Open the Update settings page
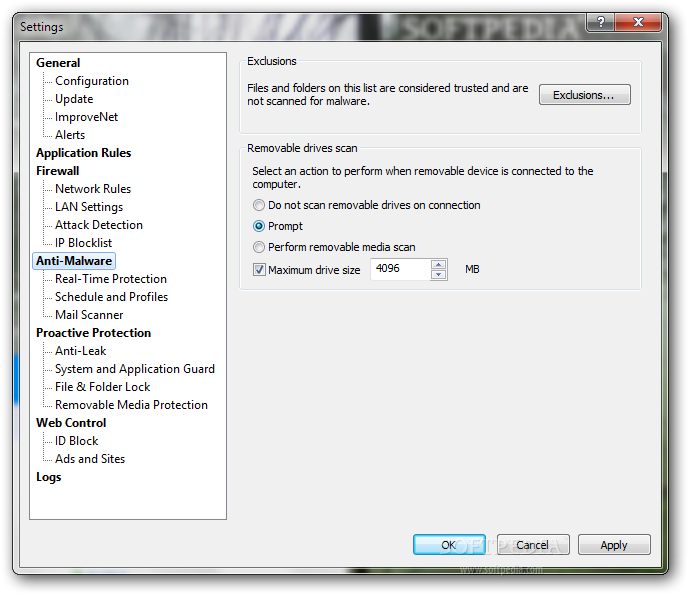Viewport: 689px width, 595px height. (x=74, y=99)
